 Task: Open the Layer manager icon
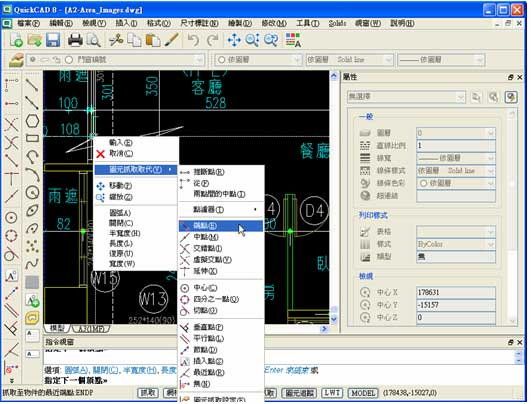16,60
